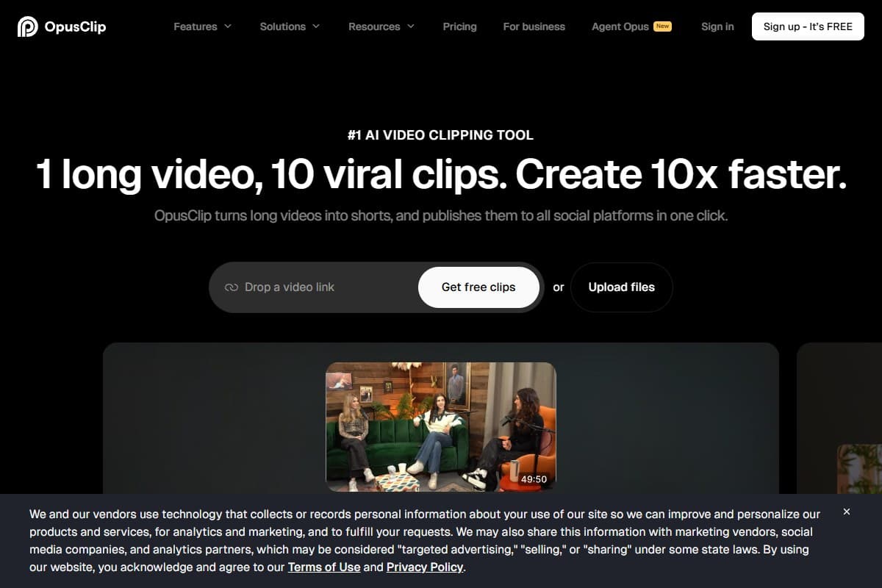Image resolution: width=882 pixels, height=588 pixels.
Task: Click Sign up - It's FREE button
Action: coord(808,26)
